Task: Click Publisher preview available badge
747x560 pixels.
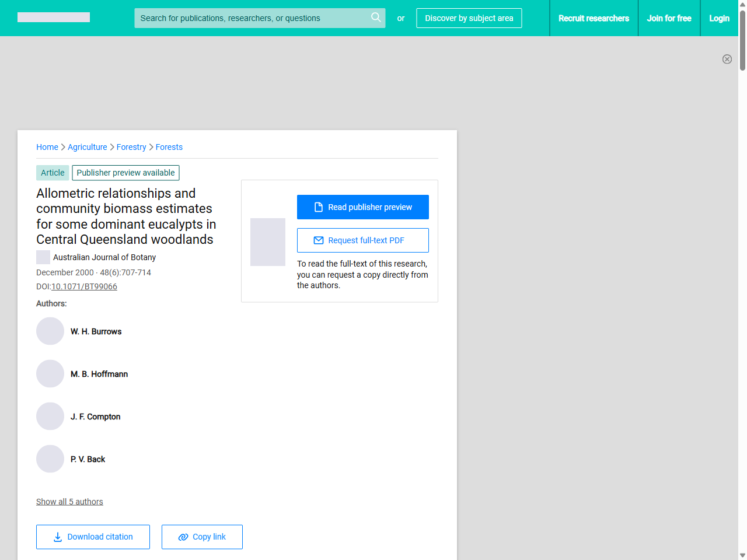Action: [x=125, y=173]
